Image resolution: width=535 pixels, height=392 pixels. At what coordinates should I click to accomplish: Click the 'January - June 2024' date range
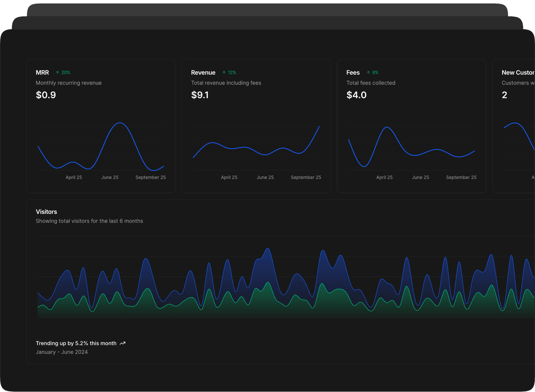click(x=62, y=352)
